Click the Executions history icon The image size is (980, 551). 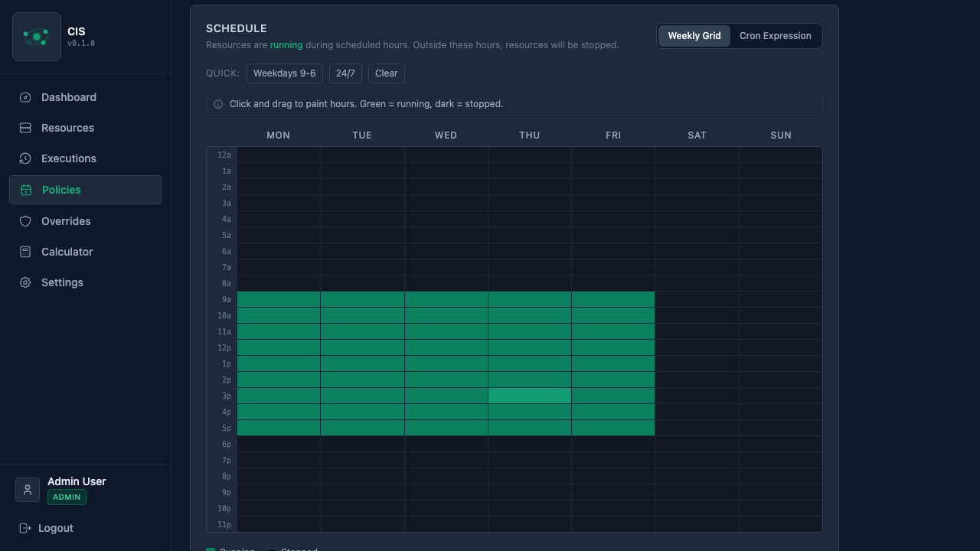point(25,158)
